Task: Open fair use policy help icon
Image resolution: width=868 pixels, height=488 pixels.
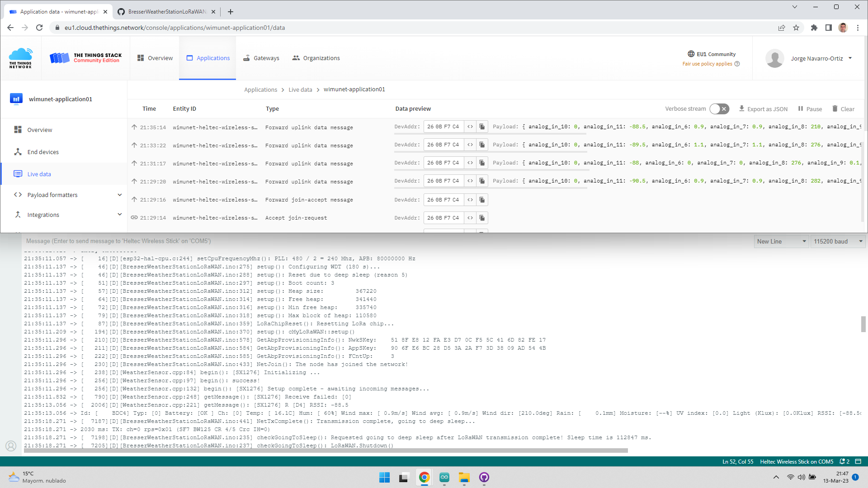Action: coord(737,64)
